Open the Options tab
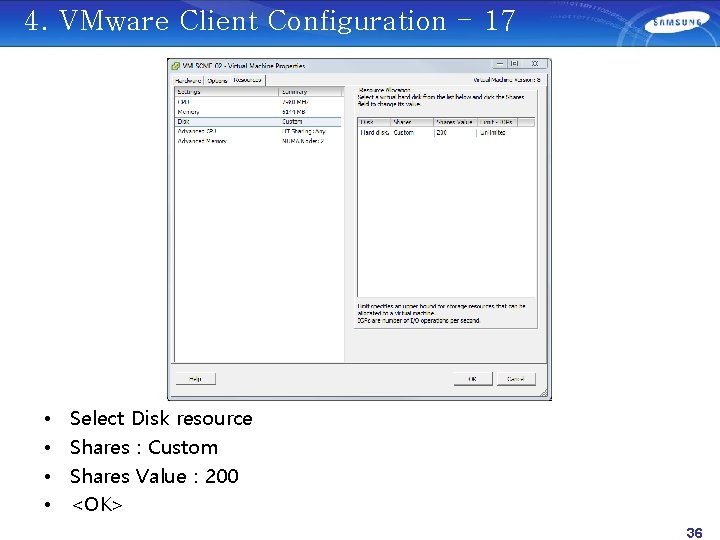Image resolution: width=720 pixels, height=540 pixels. click(217, 80)
